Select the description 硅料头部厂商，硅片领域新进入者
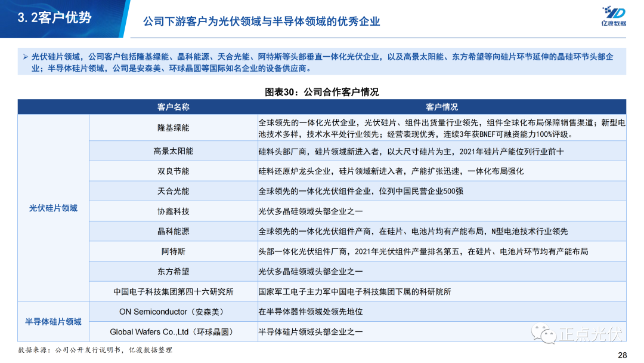Viewport: 644px width, 363px height. (411, 152)
